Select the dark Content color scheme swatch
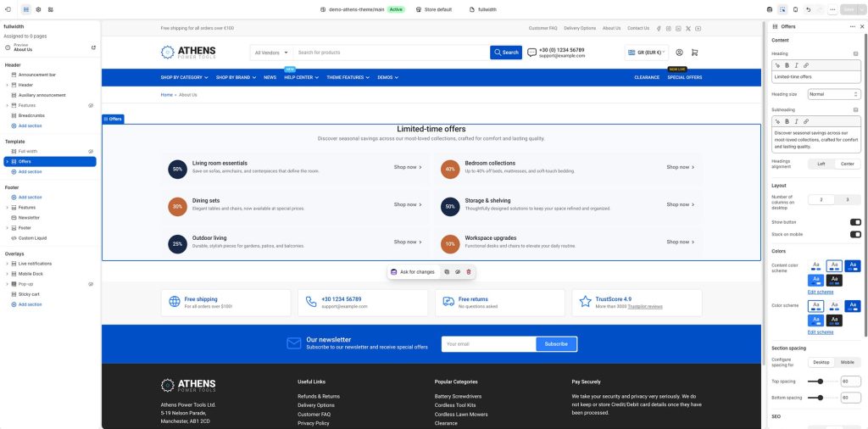 (834, 280)
